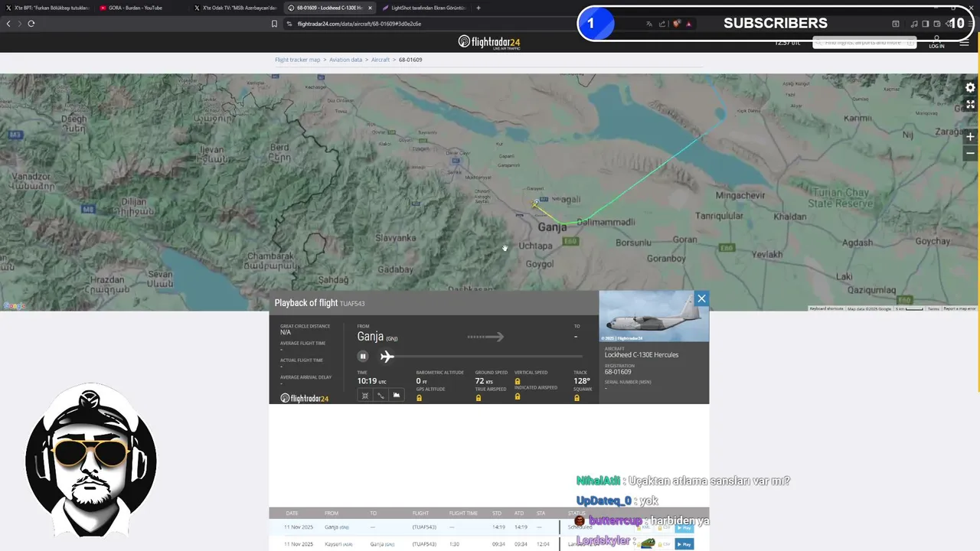Open the LOG IN account button

point(936,42)
